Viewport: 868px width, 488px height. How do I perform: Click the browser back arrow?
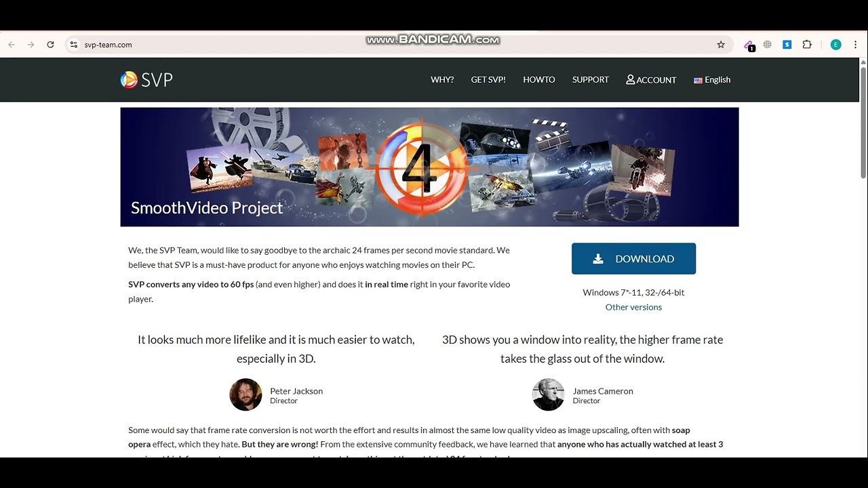[x=12, y=45]
